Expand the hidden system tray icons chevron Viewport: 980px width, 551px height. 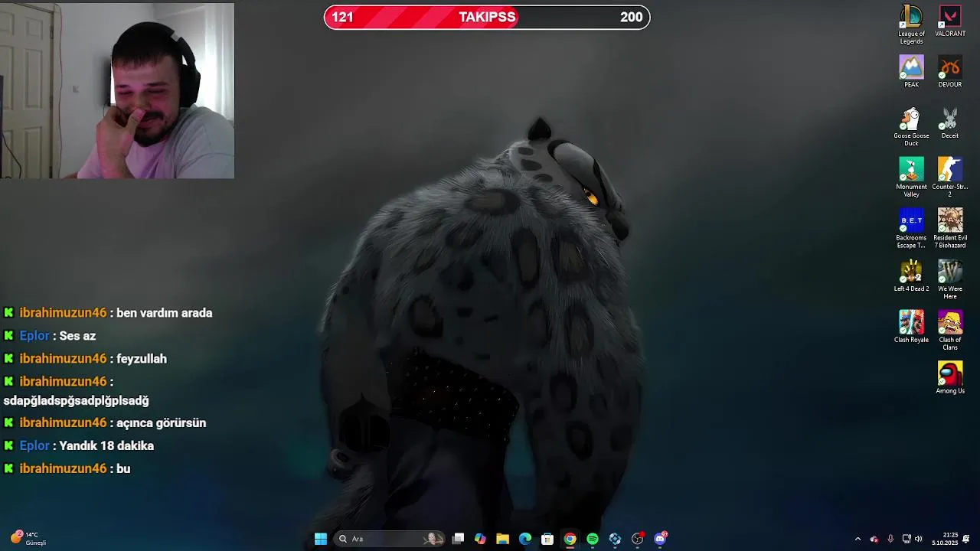[x=857, y=539]
